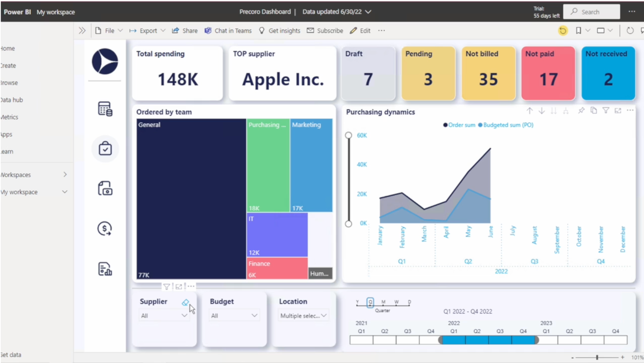Screen dimensions: 644x363
Task: Refresh visuals with the circular arrow icon
Action: pyautogui.click(x=630, y=31)
